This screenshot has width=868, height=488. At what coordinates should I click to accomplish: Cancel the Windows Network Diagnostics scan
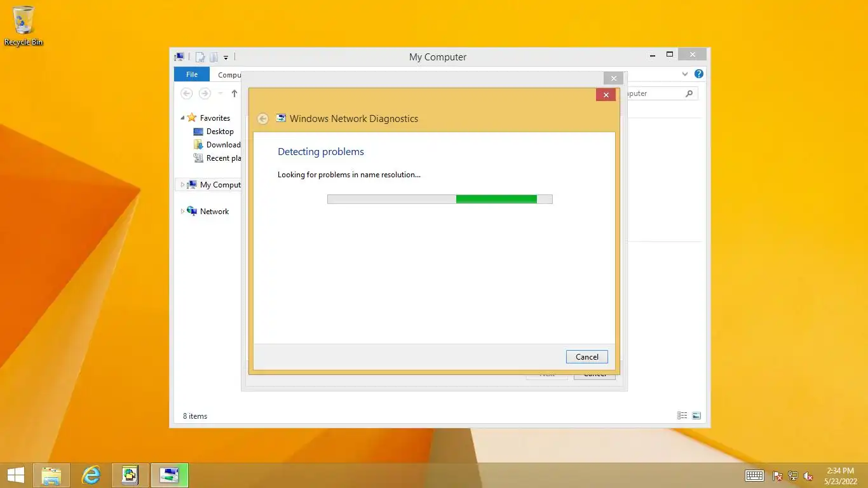[587, 357]
